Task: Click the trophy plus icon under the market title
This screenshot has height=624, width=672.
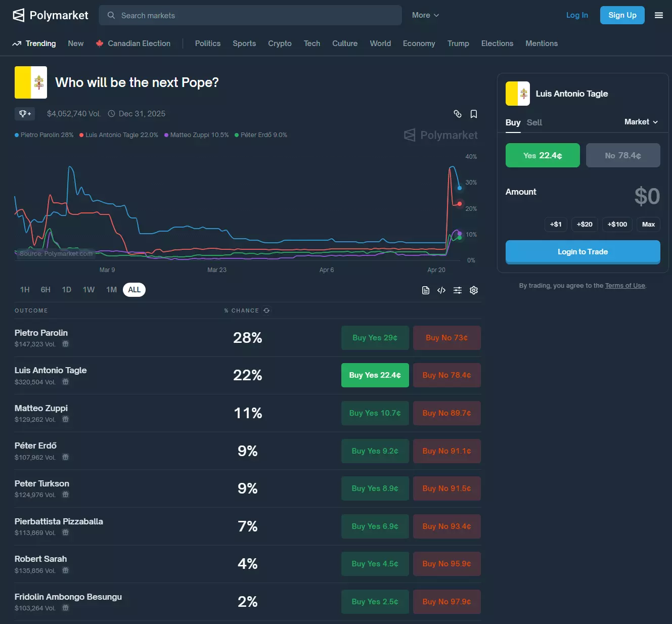Action: coord(25,114)
